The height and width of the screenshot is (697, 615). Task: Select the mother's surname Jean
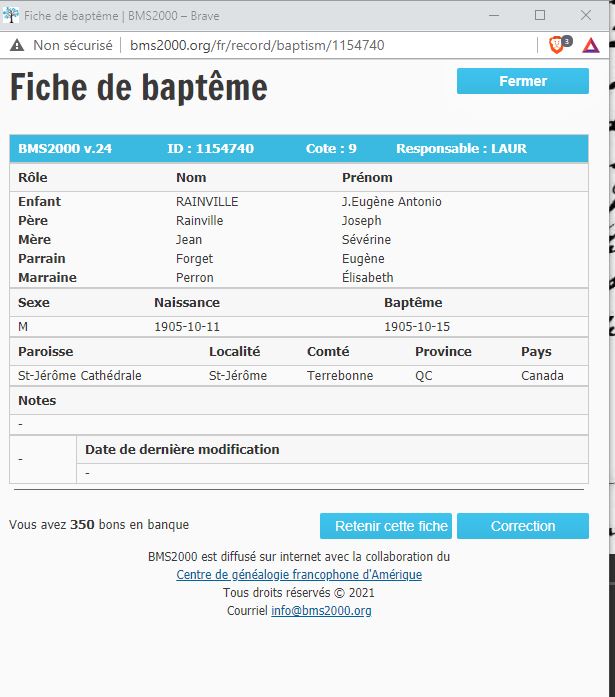pos(189,240)
